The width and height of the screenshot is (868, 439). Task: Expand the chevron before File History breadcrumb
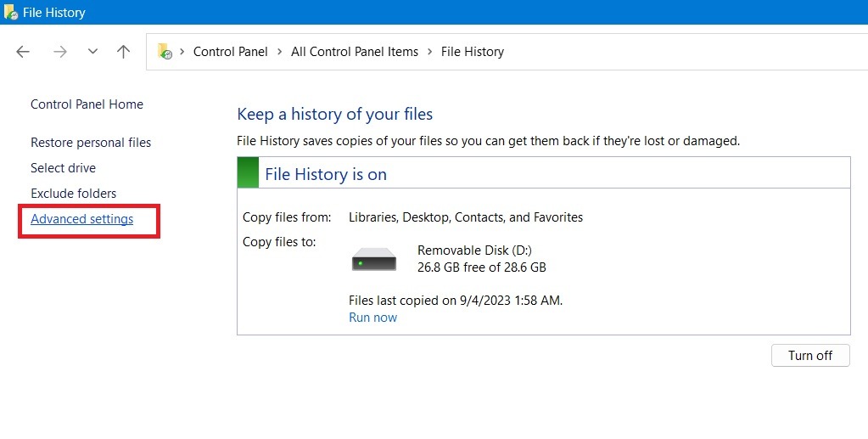coord(429,52)
